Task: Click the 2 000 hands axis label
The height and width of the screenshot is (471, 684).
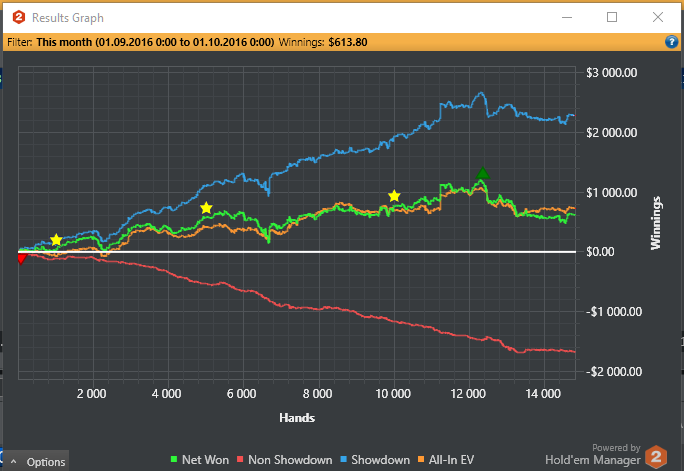Action: (92, 394)
